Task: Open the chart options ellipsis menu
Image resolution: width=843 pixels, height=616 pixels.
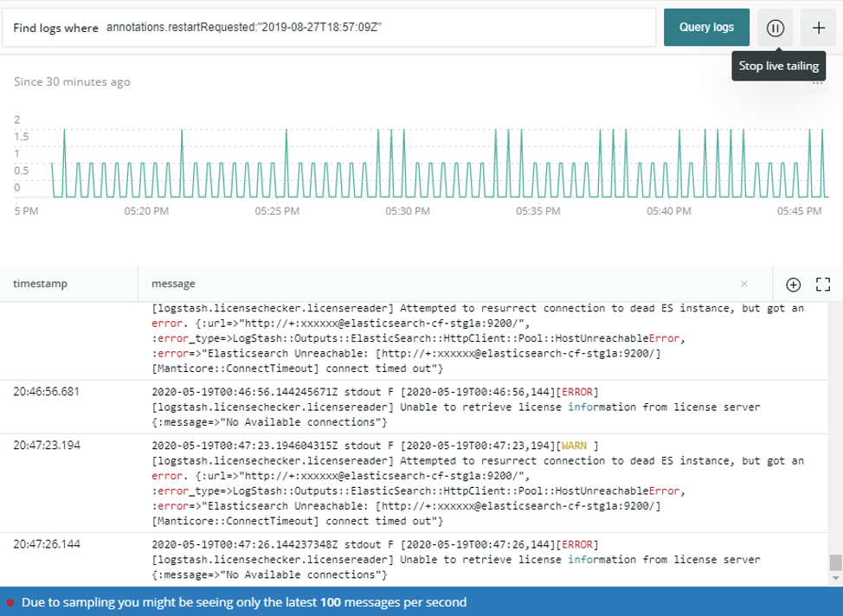Action: (x=817, y=83)
